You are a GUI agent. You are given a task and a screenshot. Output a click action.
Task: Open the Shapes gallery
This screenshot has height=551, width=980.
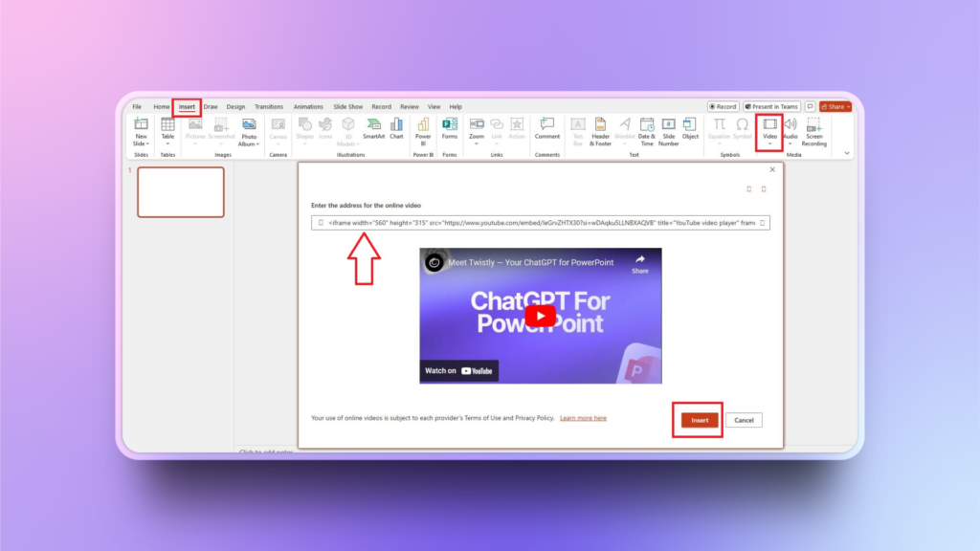click(305, 131)
